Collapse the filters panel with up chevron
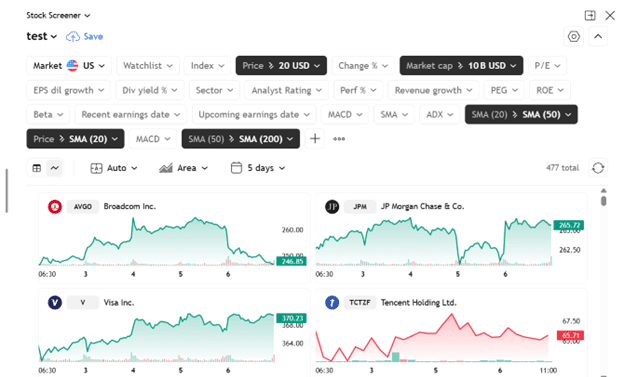The width and height of the screenshot is (624, 377). pos(598,37)
